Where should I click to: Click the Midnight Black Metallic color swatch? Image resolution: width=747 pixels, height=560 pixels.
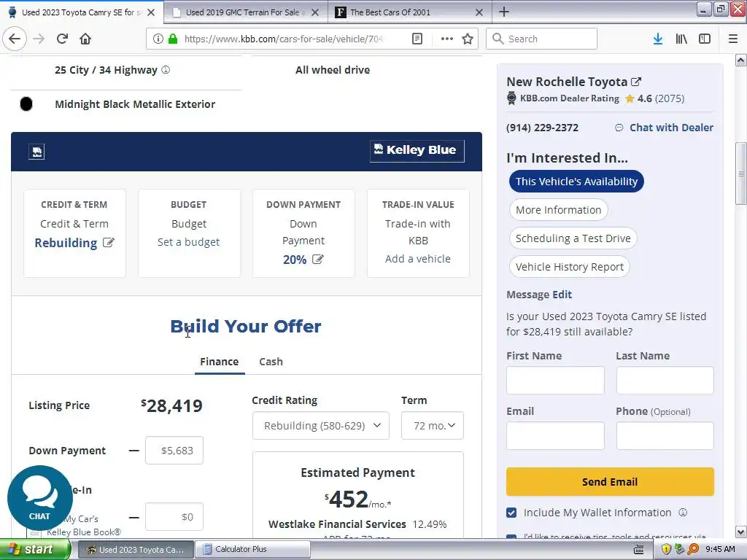coord(26,104)
